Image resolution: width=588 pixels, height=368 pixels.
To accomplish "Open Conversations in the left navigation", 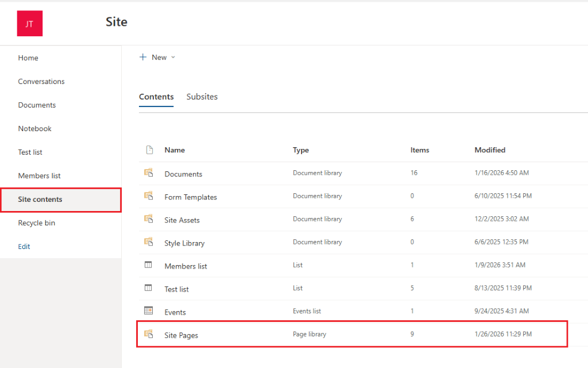I will 41,82.
